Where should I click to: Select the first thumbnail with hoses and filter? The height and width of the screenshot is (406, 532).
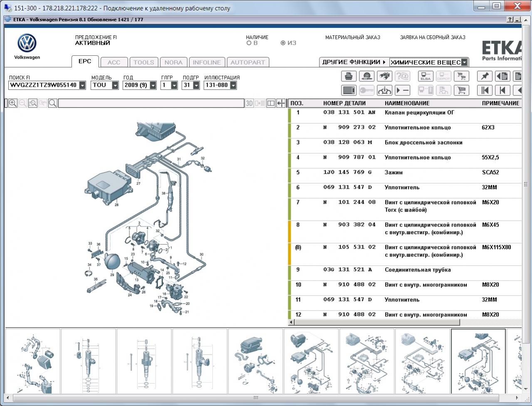pyautogui.click(x=32, y=361)
